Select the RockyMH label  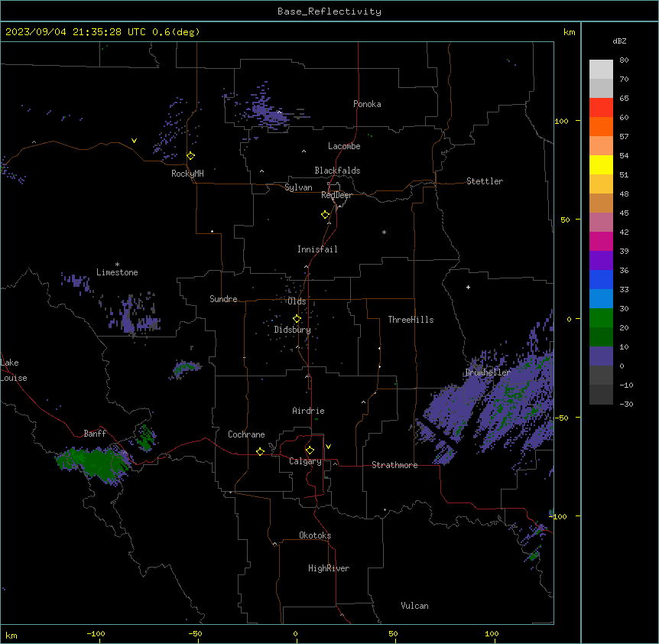point(187,174)
